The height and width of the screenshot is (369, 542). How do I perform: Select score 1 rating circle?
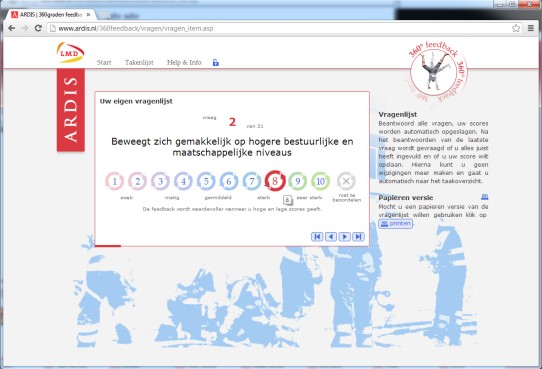click(115, 181)
